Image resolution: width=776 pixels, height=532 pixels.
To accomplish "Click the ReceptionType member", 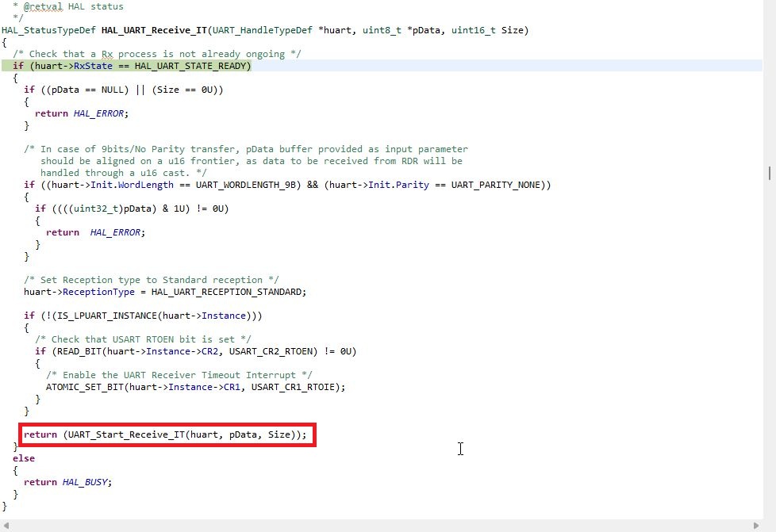I will click(x=98, y=292).
